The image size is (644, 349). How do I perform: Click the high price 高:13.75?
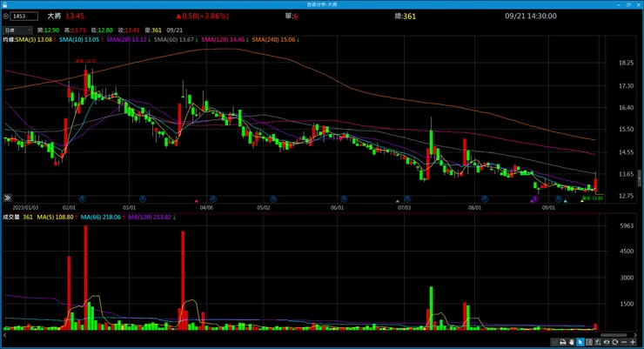pyautogui.click(x=75, y=30)
